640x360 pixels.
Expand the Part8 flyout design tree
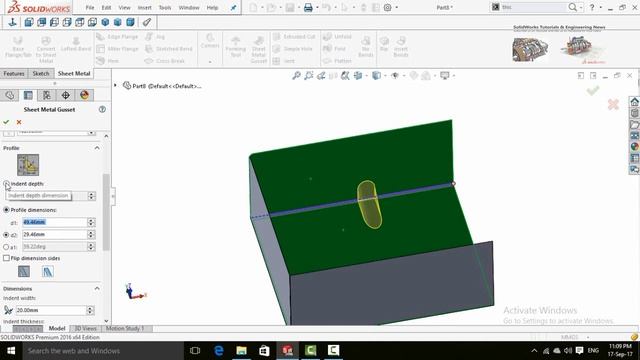[116, 85]
